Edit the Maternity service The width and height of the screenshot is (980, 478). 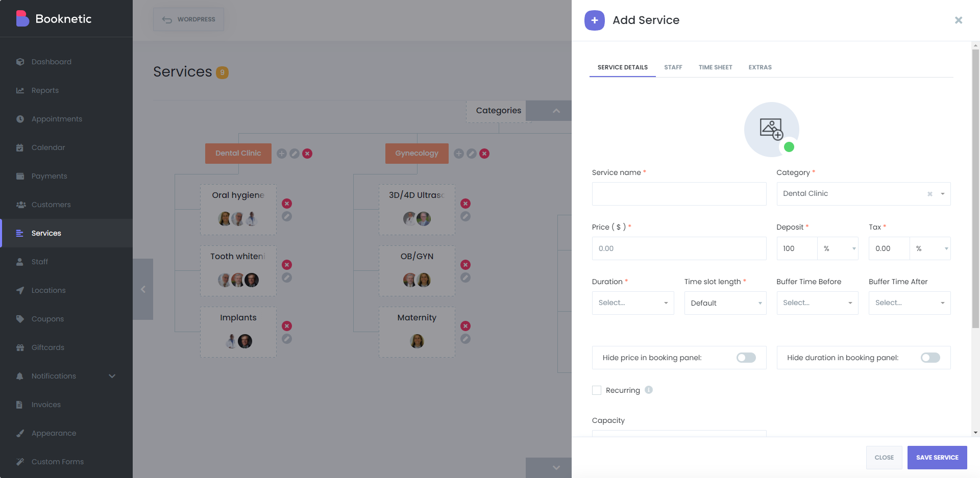point(465,339)
